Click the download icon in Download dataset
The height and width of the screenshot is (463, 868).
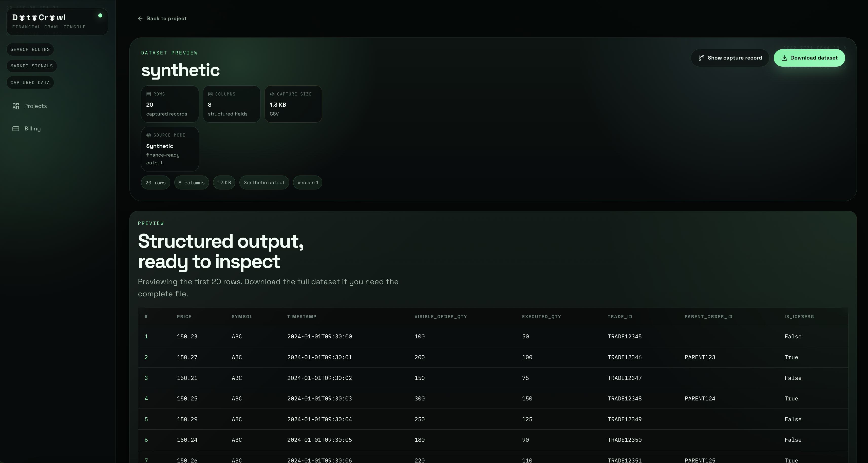pyautogui.click(x=784, y=58)
